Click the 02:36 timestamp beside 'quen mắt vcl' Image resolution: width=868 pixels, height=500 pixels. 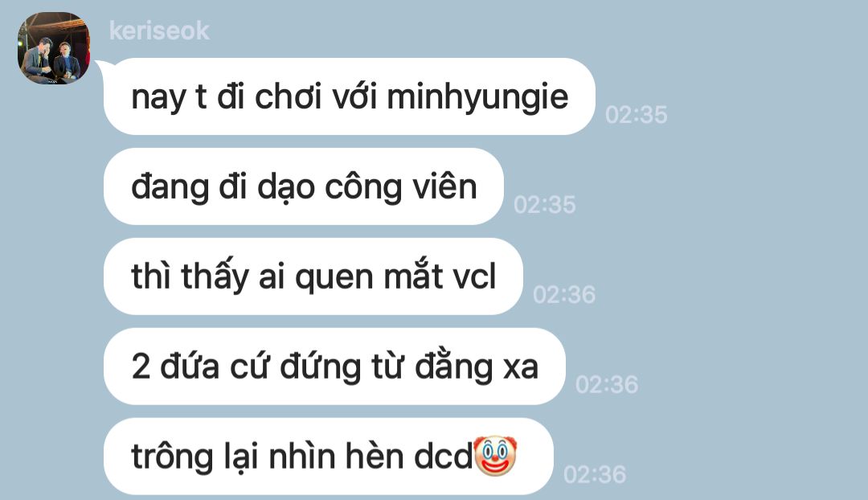coord(564,294)
